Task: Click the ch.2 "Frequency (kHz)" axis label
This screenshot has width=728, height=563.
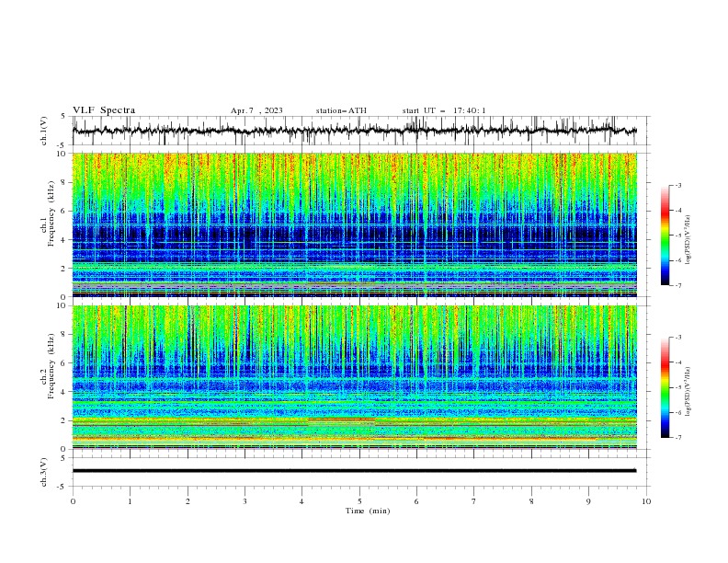Action: coord(51,366)
